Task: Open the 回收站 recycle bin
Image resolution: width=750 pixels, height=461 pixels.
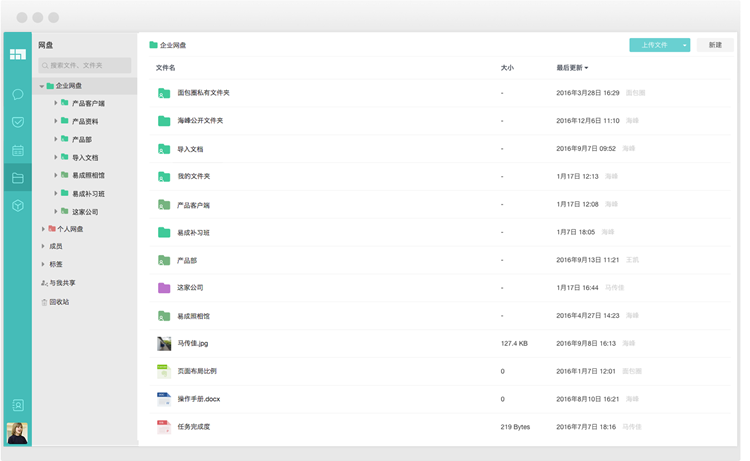Action: (55, 302)
